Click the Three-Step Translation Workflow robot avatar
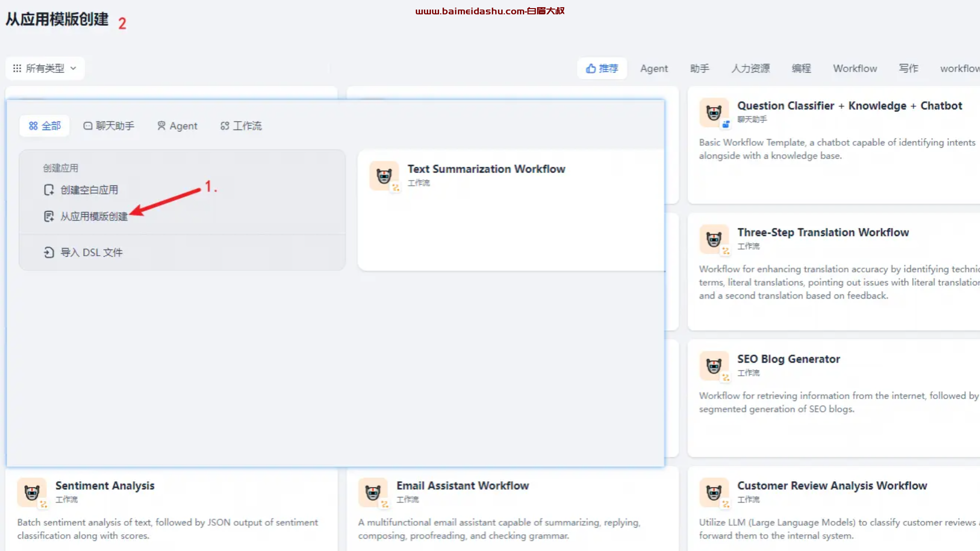This screenshot has width=980, height=551. [x=714, y=239]
